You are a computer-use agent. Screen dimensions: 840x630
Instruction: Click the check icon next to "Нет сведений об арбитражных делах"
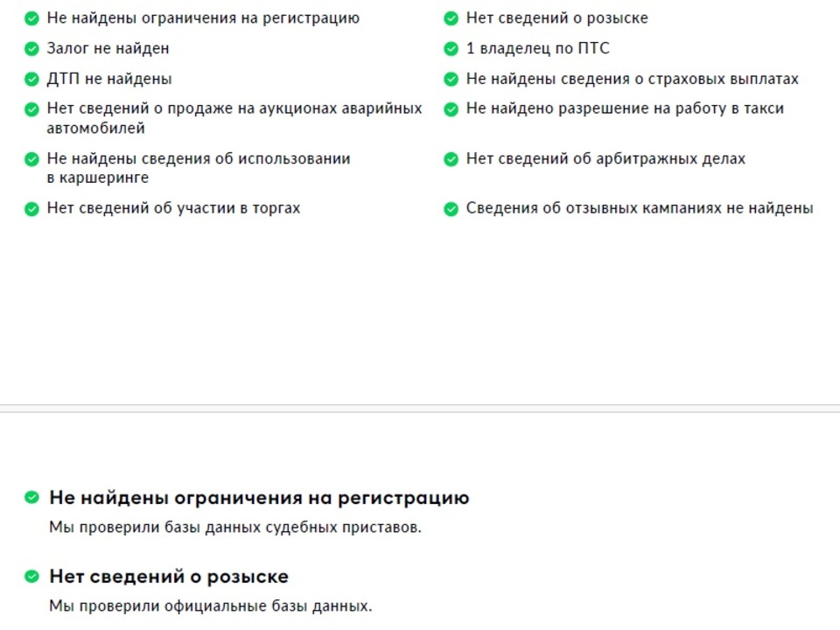451,159
